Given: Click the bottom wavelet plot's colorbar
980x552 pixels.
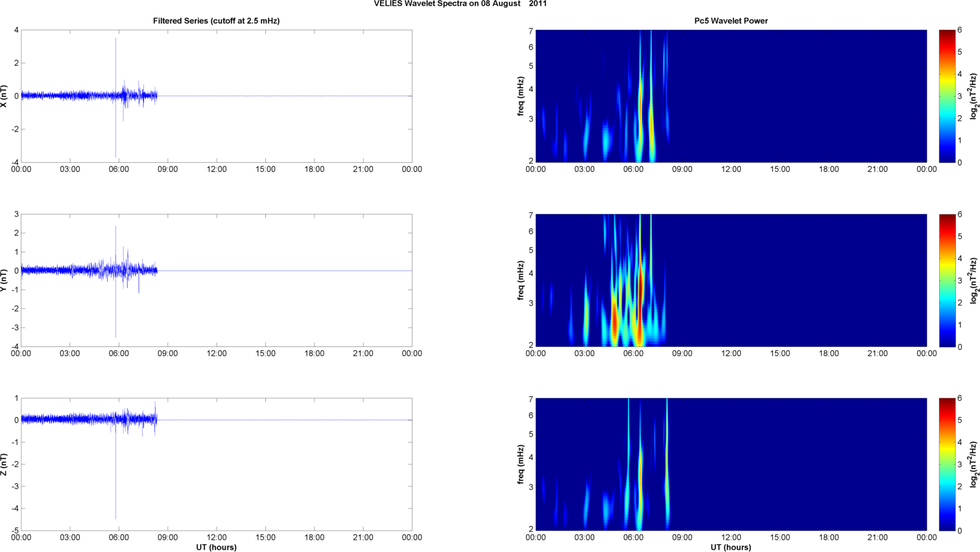Looking at the screenshot, I should 947,464.
